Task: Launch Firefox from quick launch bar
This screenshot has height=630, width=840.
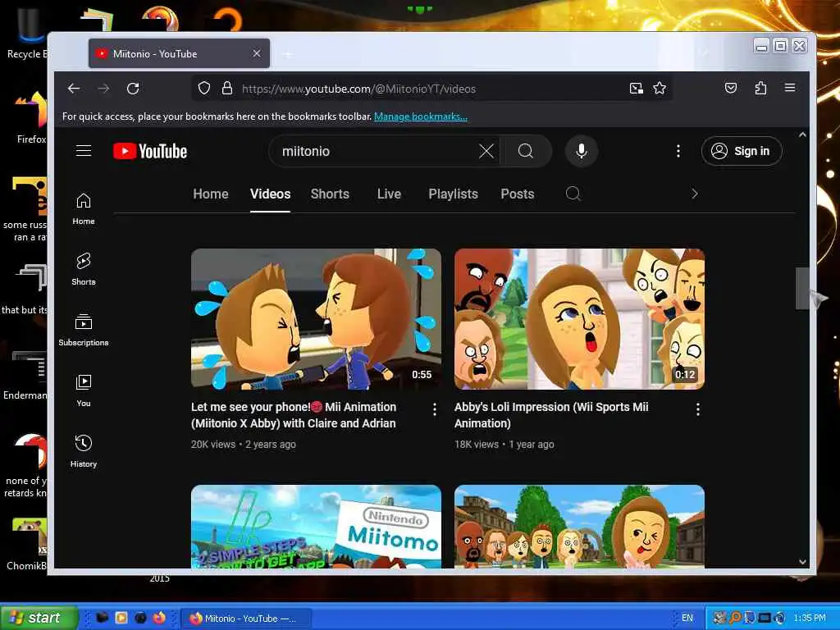Action: 159,618
